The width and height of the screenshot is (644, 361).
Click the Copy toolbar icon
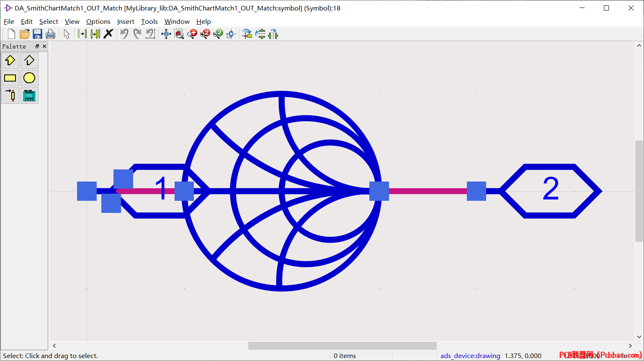click(x=95, y=34)
